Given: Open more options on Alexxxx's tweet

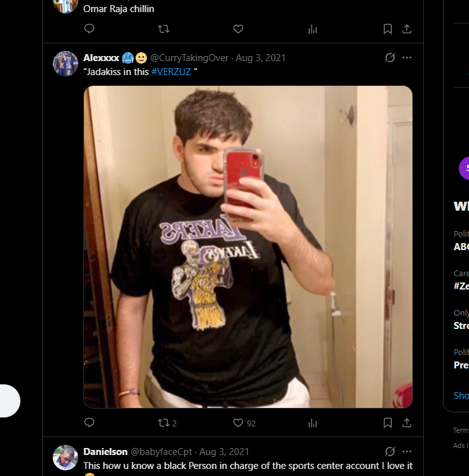Looking at the screenshot, I should (407, 58).
